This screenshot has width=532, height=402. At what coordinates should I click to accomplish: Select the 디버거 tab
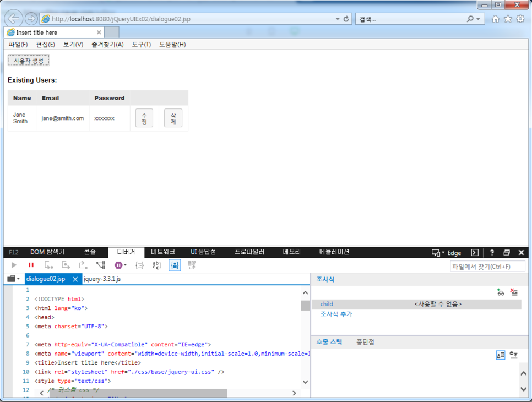tap(126, 252)
